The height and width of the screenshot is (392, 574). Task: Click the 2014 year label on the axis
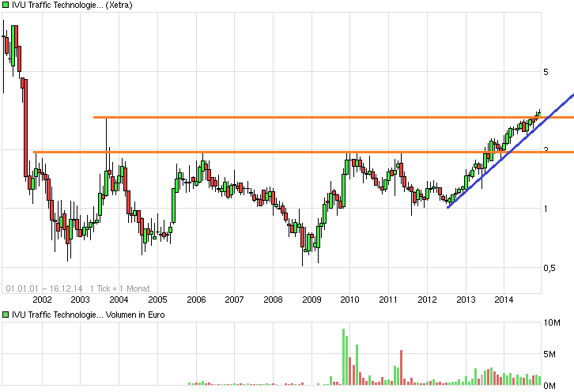[504, 300]
